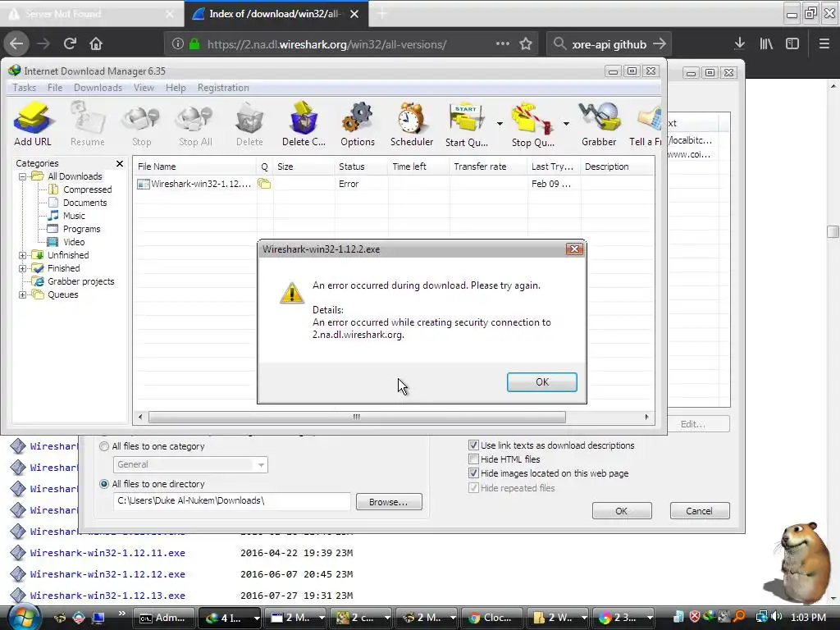The image size is (840, 630).
Task: Open the Tasks menu
Action: (24, 87)
